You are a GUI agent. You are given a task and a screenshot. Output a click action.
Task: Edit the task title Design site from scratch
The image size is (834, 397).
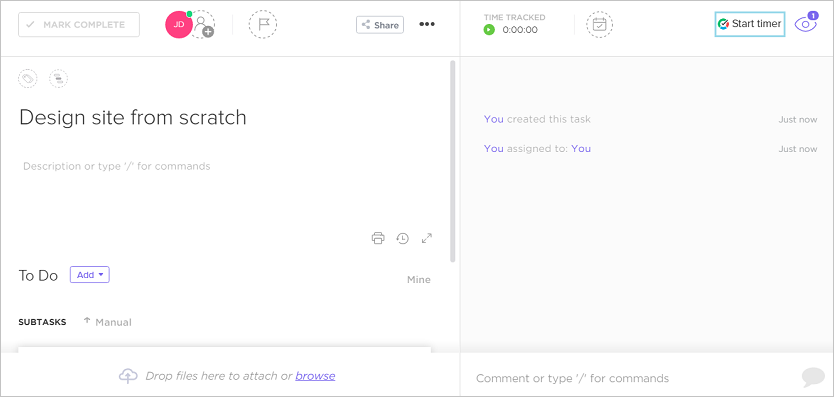pos(133,117)
